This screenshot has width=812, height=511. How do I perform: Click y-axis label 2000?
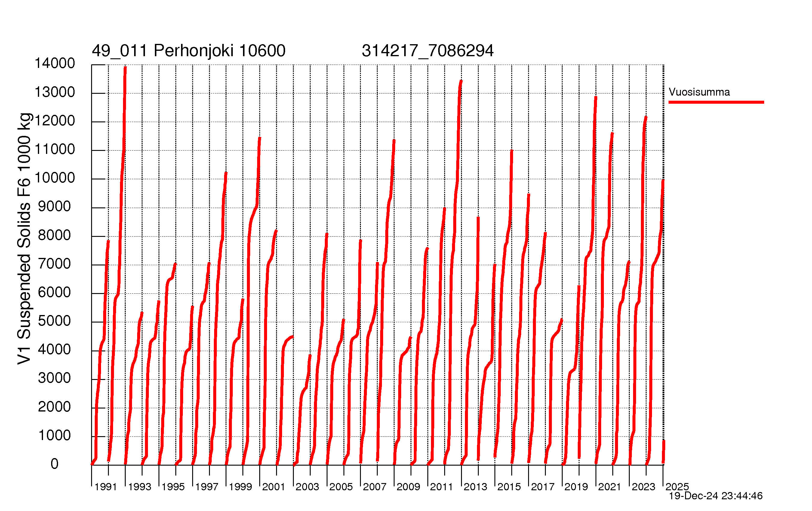(x=55, y=407)
